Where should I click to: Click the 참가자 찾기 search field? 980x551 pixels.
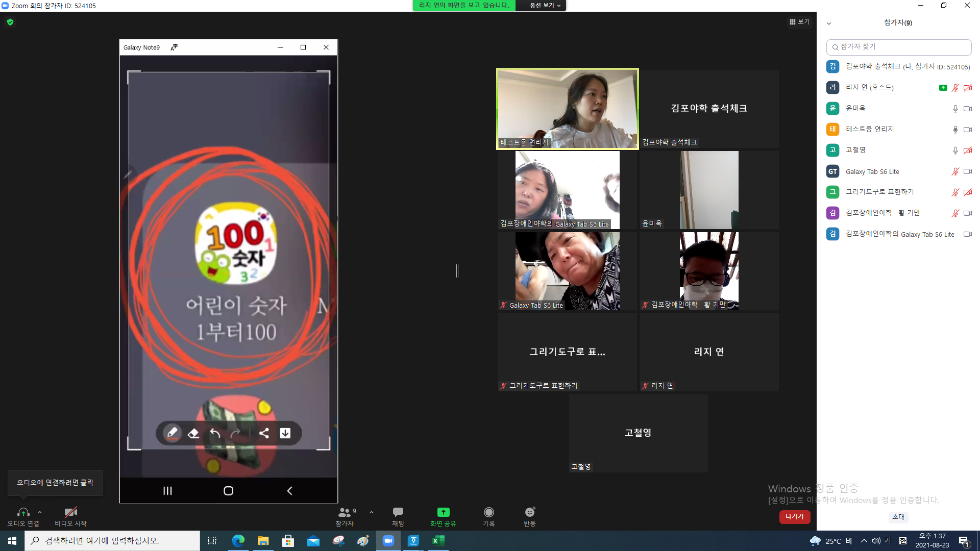(899, 47)
